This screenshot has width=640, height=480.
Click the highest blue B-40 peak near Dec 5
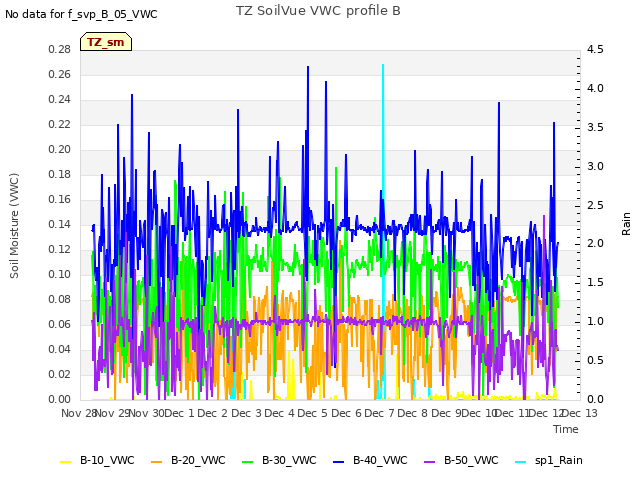[308, 67]
